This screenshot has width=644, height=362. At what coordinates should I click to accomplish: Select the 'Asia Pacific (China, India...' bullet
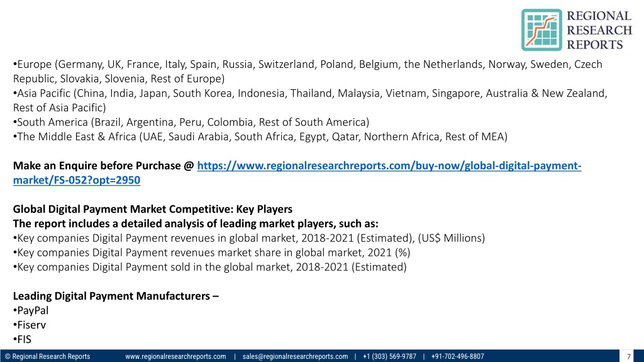[x=310, y=100]
